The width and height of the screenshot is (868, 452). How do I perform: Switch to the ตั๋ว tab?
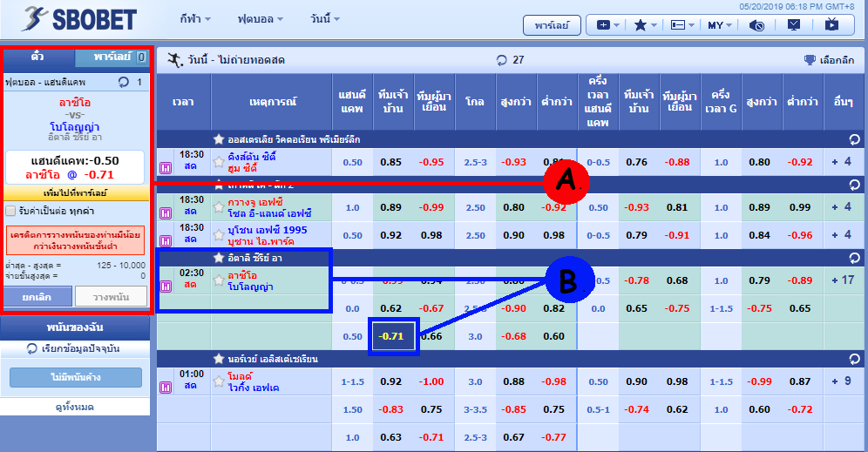pyautogui.click(x=38, y=57)
